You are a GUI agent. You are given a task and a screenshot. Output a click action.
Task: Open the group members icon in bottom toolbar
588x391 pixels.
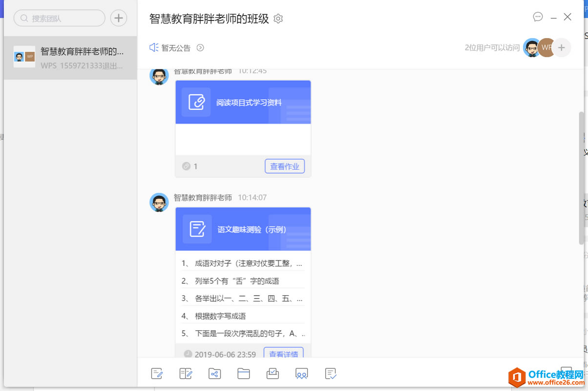(302, 374)
